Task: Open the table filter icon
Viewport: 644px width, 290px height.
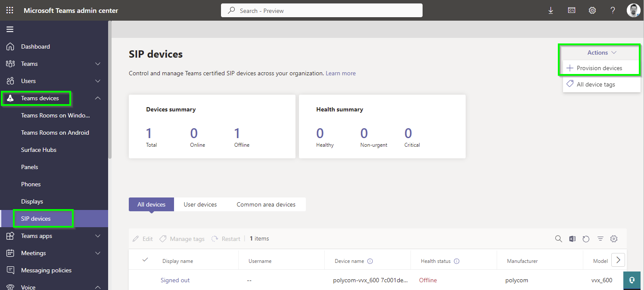Action: (x=600, y=239)
